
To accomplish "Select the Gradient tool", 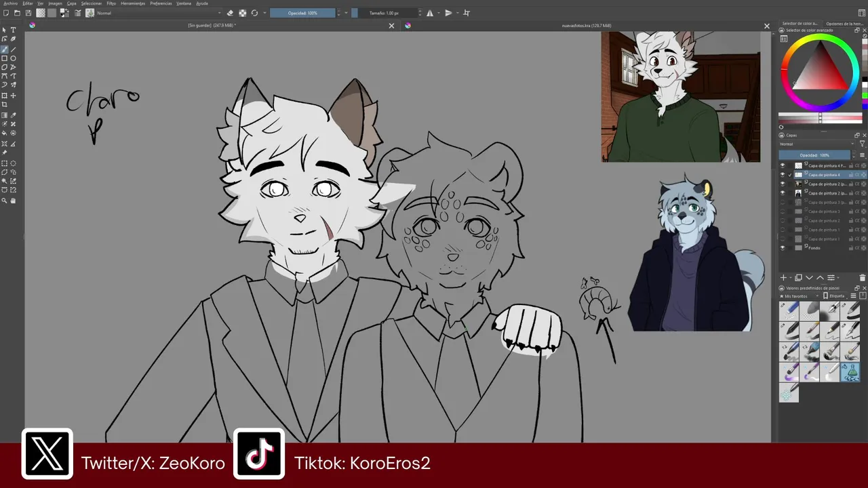I will pos(4,115).
